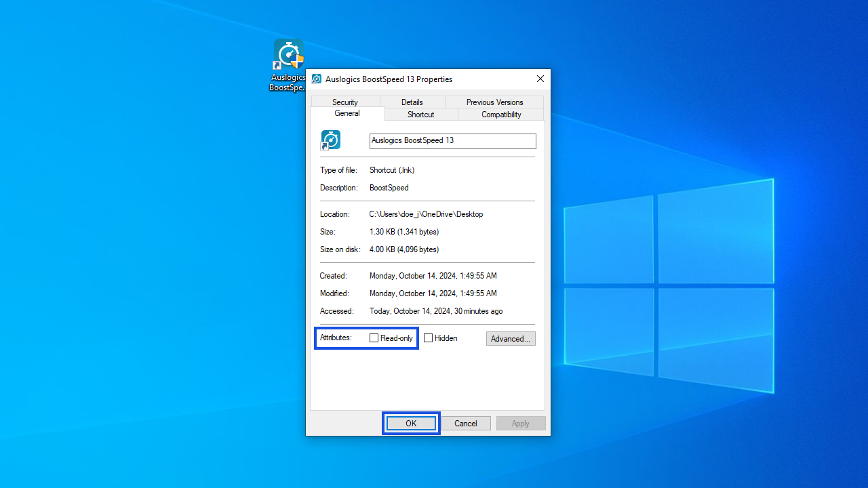Image resolution: width=868 pixels, height=488 pixels.
Task: Open the Details tab
Action: (412, 102)
